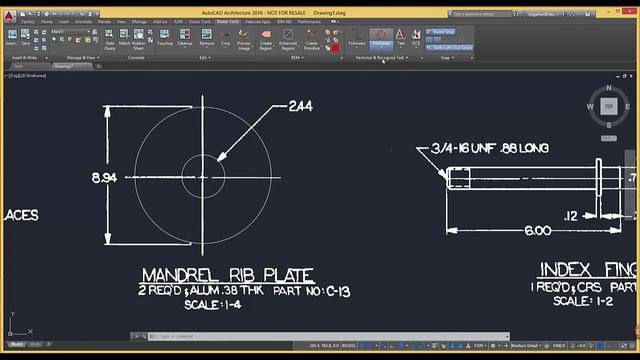Viewport: 640px width, 360px height.
Task: Select the Raster Tools ribbon tab
Action: pyautogui.click(x=228, y=22)
